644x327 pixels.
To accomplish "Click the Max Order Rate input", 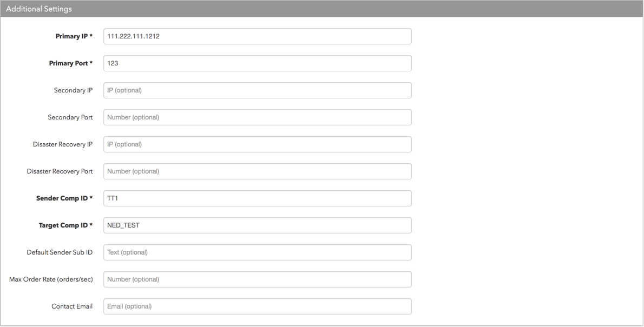I will (x=257, y=279).
